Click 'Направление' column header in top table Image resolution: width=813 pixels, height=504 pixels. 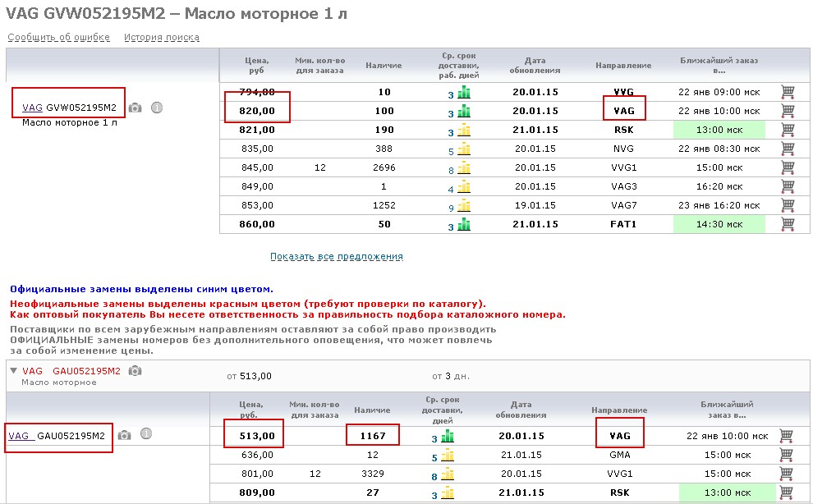click(623, 66)
